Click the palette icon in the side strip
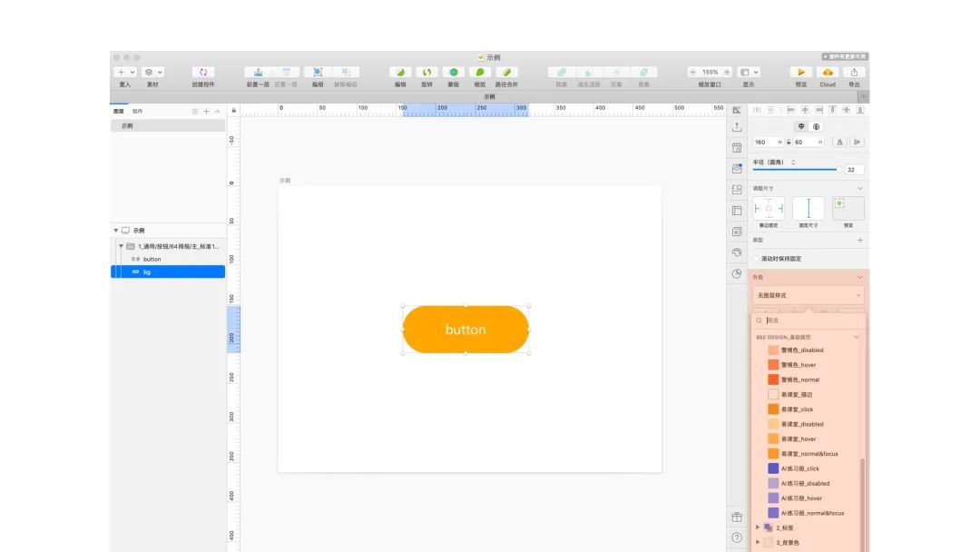This screenshot has height=552, width=980. pos(737,252)
